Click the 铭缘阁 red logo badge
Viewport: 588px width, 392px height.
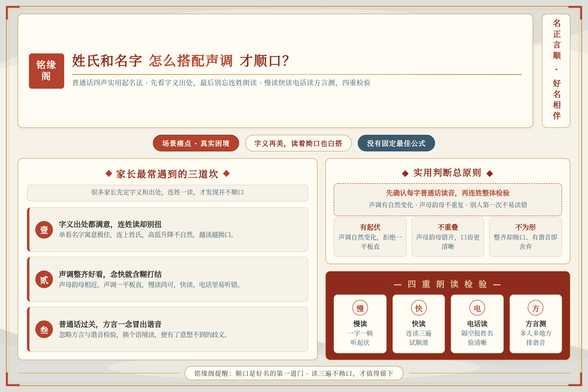pyautogui.click(x=47, y=71)
